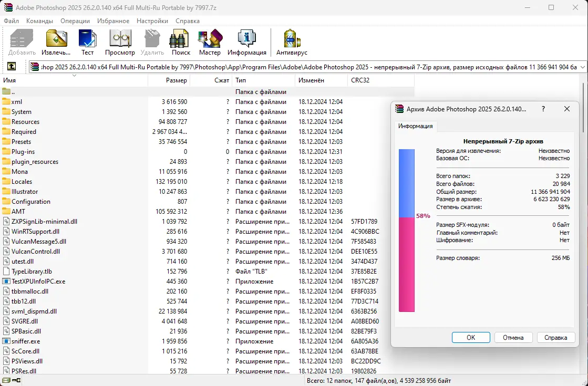Click the Извлечь toolbar icon
Screen dimensions: 588x386
(x=56, y=38)
